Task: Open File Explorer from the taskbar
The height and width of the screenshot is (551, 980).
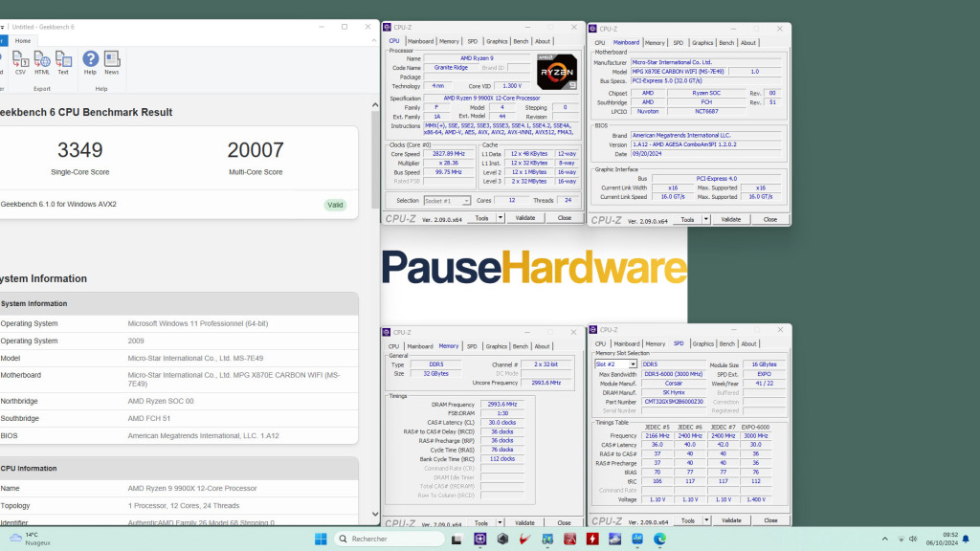Action: (x=457, y=539)
